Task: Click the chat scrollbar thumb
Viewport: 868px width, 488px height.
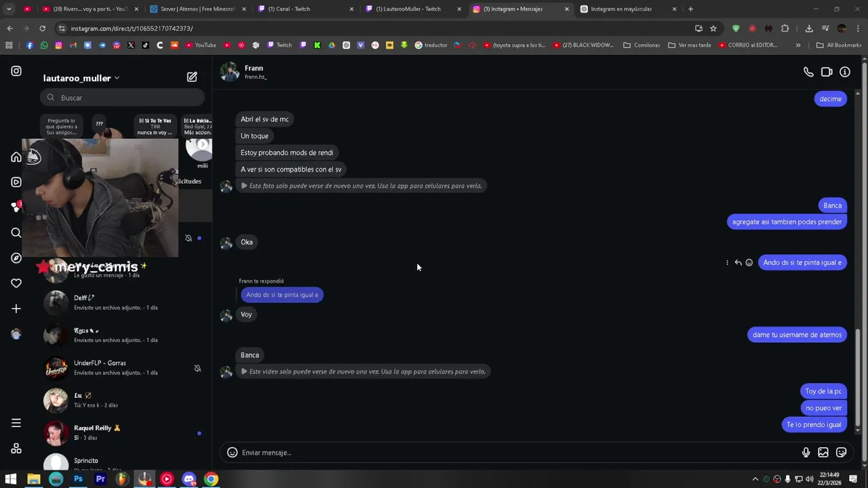Action: [859, 377]
